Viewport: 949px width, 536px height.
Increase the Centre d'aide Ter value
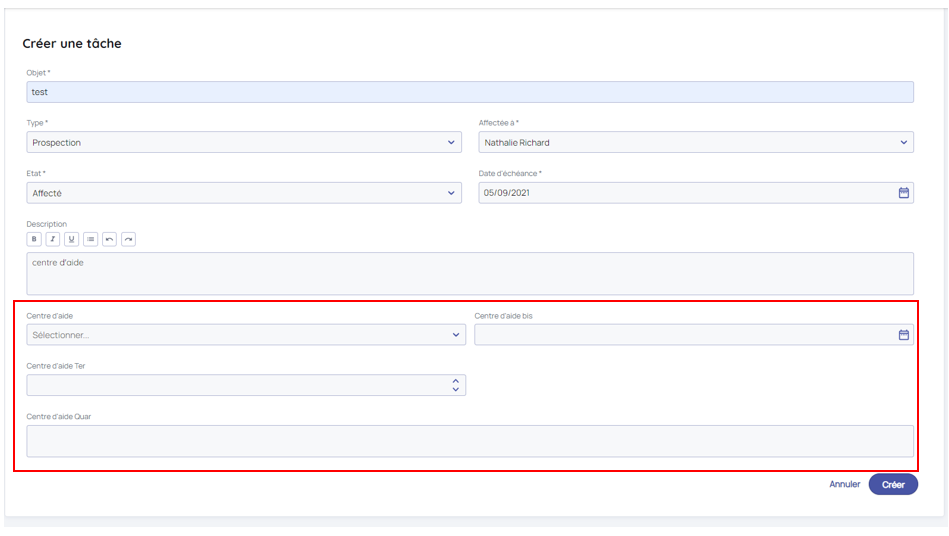pyautogui.click(x=456, y=381)
